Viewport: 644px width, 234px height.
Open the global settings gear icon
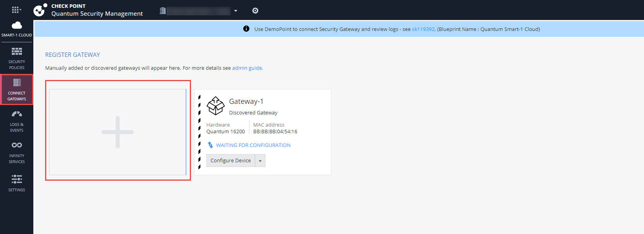click(255, 11)
